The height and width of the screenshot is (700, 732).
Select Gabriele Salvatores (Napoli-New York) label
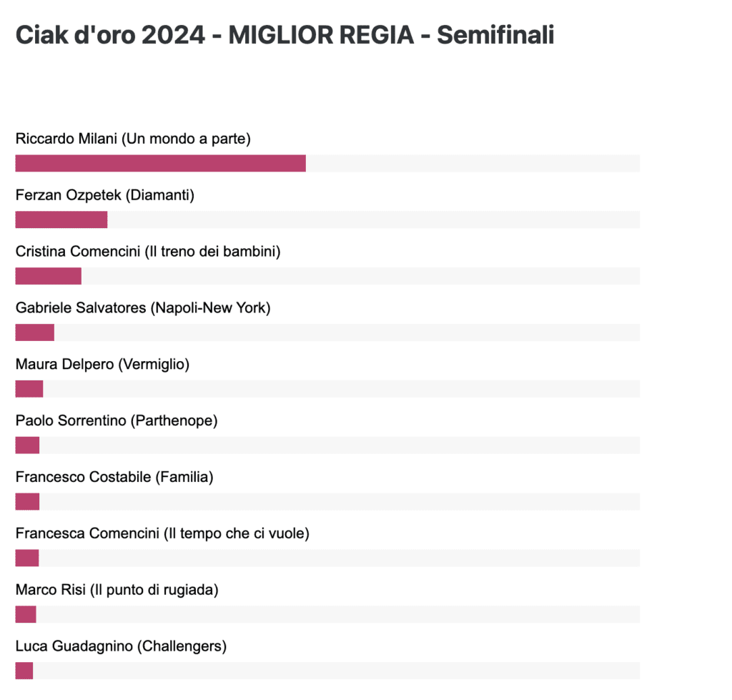point(143,308)
